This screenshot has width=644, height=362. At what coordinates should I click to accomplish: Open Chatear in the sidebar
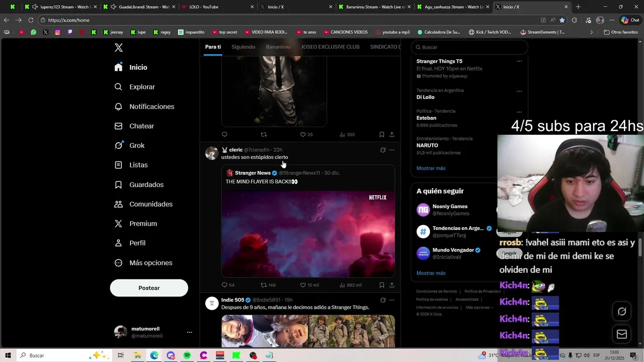[x=134, y=126]
